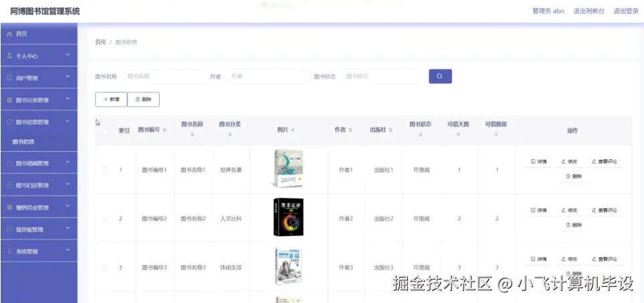Open 详情 for 图书名称2
The image size is (644, 303).
pyautogui.click(x=539, y=211)
